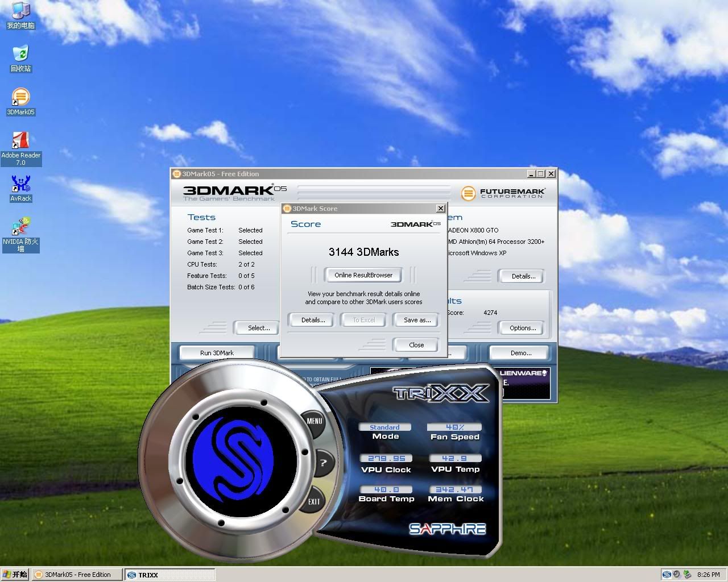
Task: Click the Demo button
Action: pos(520,353)
